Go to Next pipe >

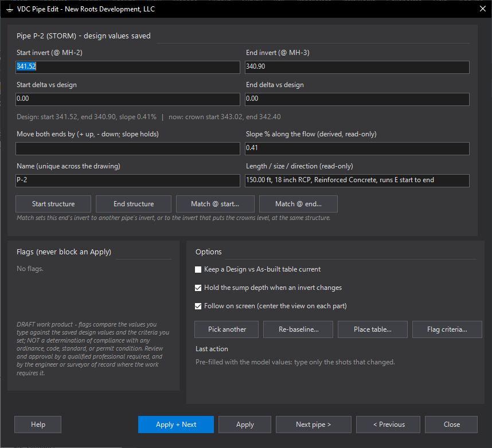pyautogui.click(x=314, y=425)
